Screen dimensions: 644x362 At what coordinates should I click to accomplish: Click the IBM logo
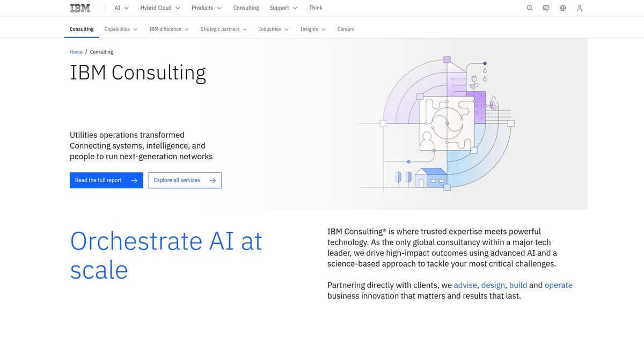pyautogui.click(x=80, y=8)
